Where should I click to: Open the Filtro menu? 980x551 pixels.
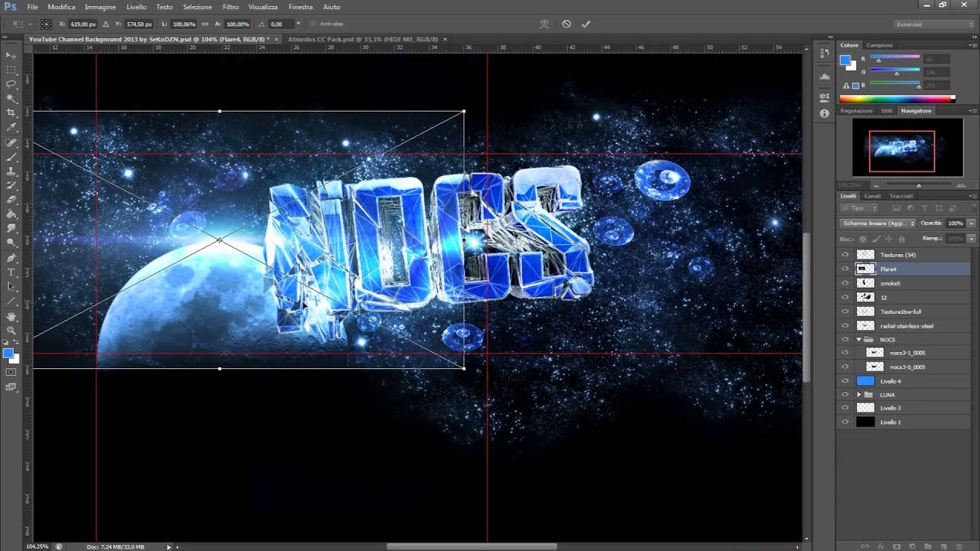click(230, 7)
